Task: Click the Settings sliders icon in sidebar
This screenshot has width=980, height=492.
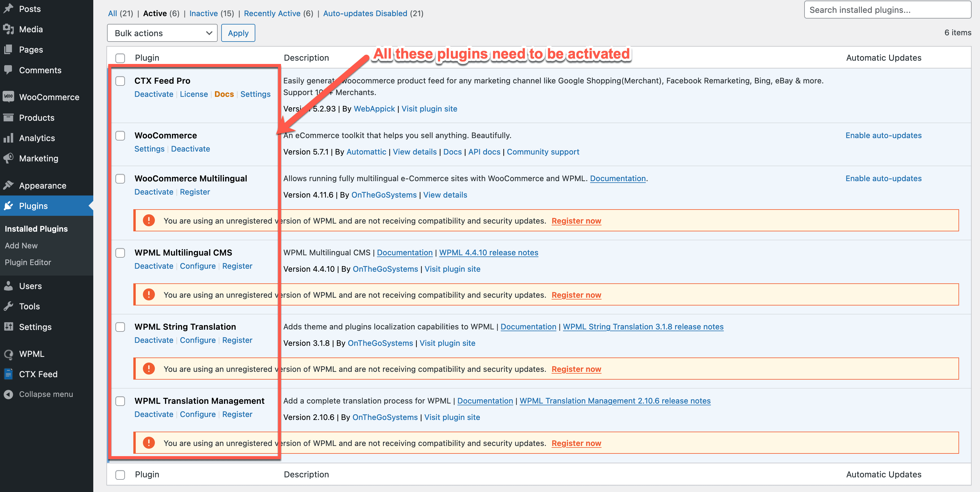Action: point(8,327)
